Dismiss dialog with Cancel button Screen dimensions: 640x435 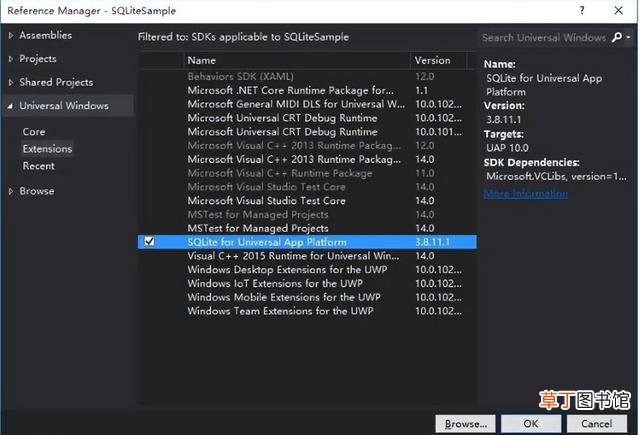pos(597,424)
